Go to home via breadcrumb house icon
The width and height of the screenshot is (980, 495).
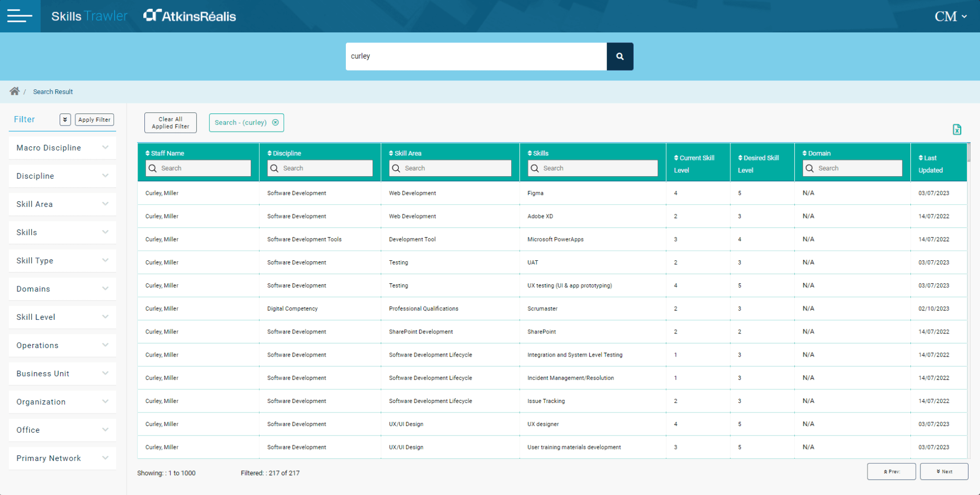(x=15, y=91)
